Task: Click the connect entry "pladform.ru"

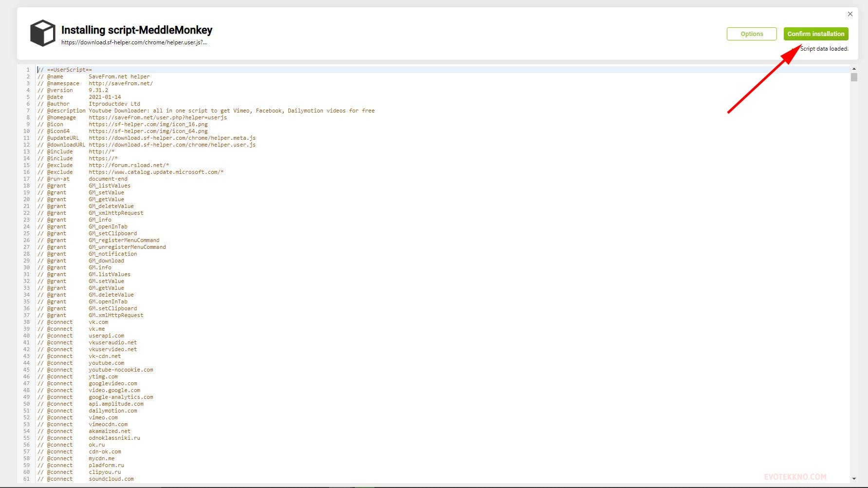Action: [106, 465]
